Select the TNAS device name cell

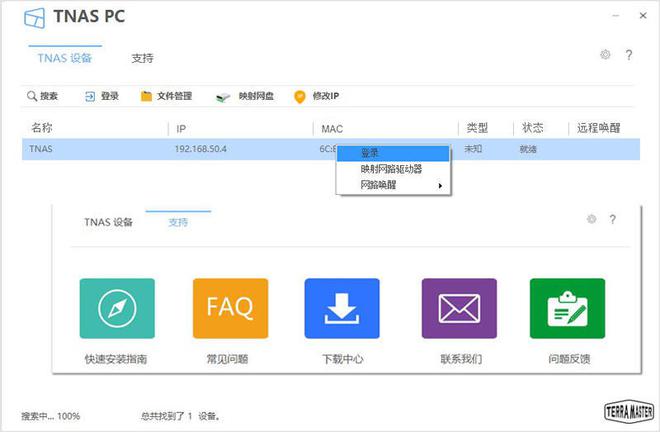tap(41, 149)
